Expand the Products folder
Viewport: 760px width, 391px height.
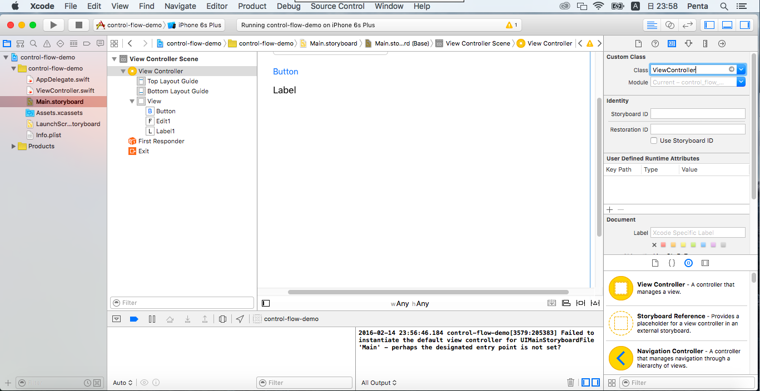14,146
